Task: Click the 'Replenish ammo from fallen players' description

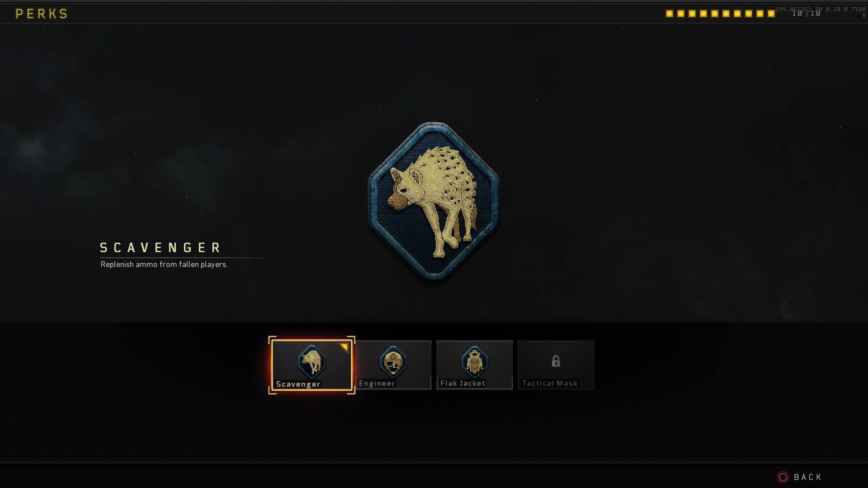Action: (164, 264)
